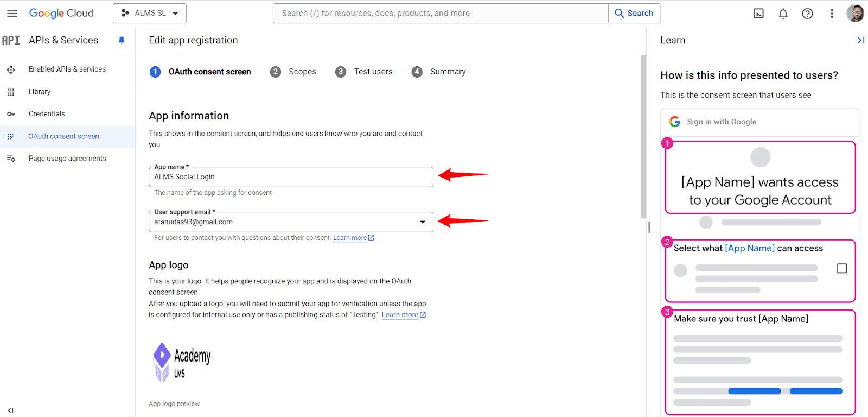Activate Cloud Shell terminal icon
The height and width of the screenshot is (417, 868).
(758, 14)
